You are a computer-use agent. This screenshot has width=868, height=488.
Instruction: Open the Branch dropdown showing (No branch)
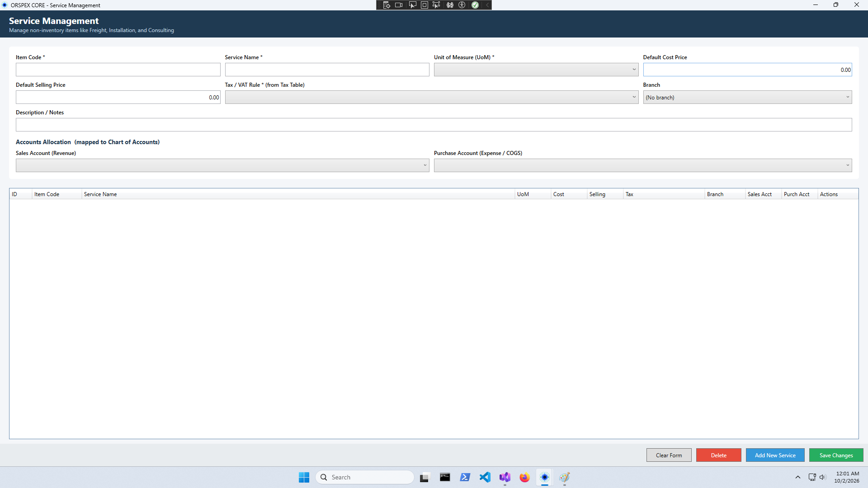[x=747, y=97]
